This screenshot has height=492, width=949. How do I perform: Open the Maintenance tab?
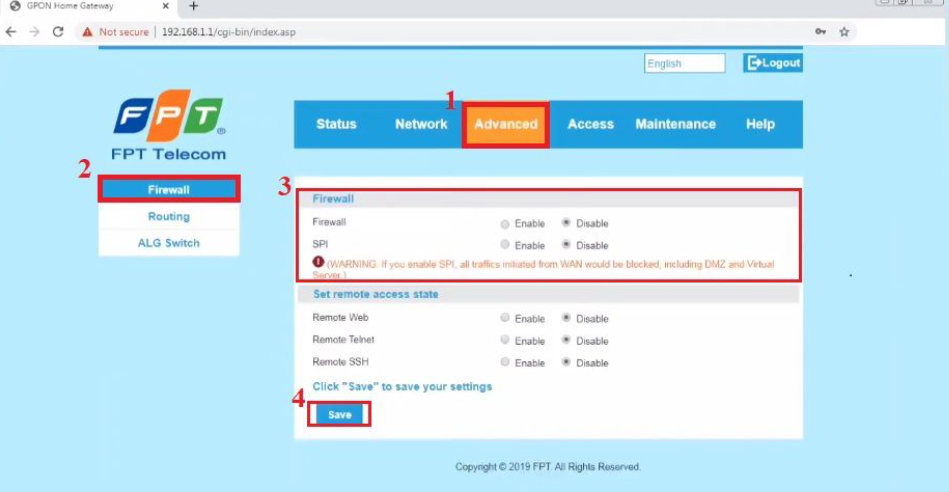point(675,124)
